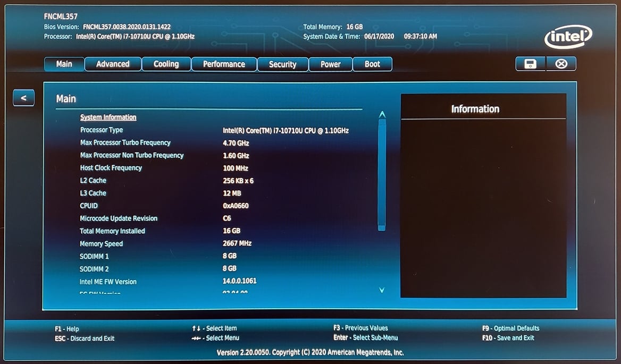Select Intel ME FW Version label

pos(108,282)
